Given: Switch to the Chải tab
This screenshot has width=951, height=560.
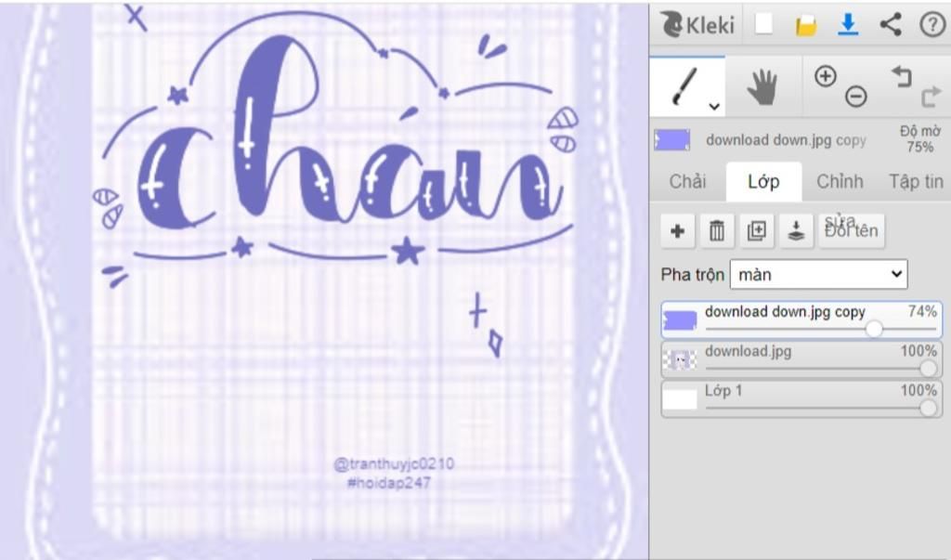Looking at the screenshot, I should (x=688, y=181).
